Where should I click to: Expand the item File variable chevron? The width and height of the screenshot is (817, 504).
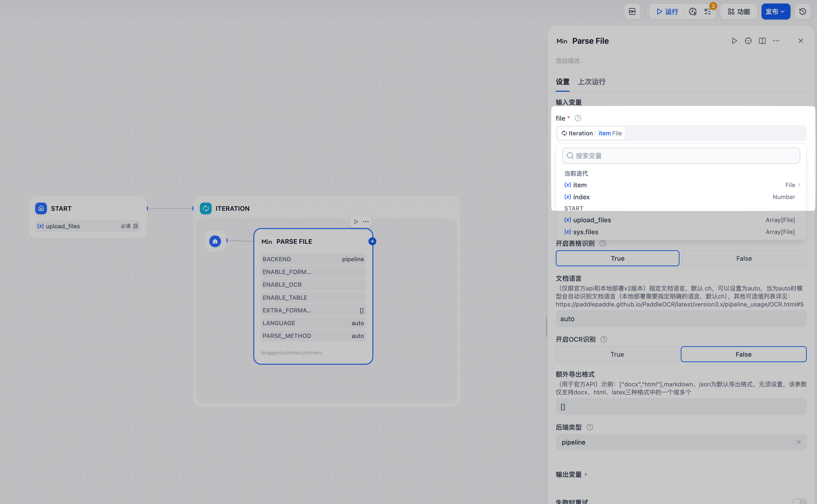pyautogui.click(x=799, y=185)
